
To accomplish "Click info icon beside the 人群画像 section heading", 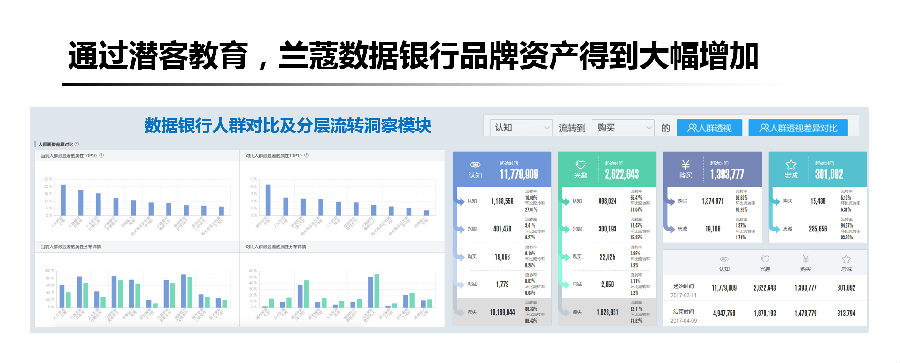I will (x=77, y=144).
